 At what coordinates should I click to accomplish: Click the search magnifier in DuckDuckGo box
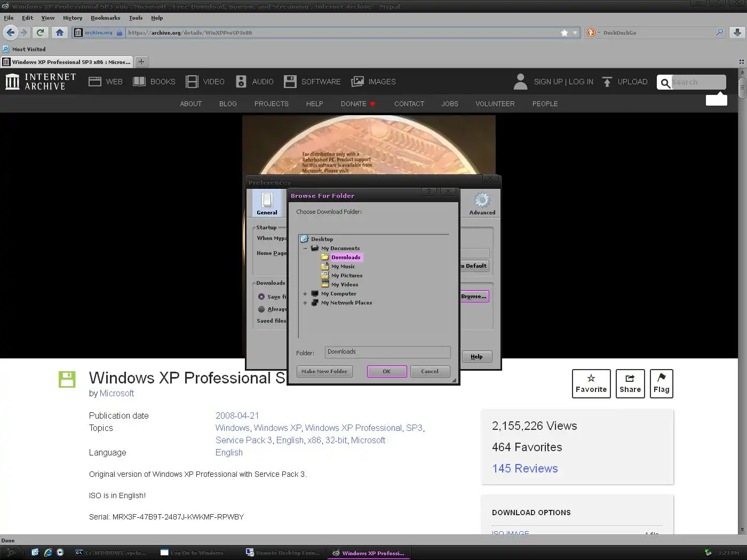point(719,33)
